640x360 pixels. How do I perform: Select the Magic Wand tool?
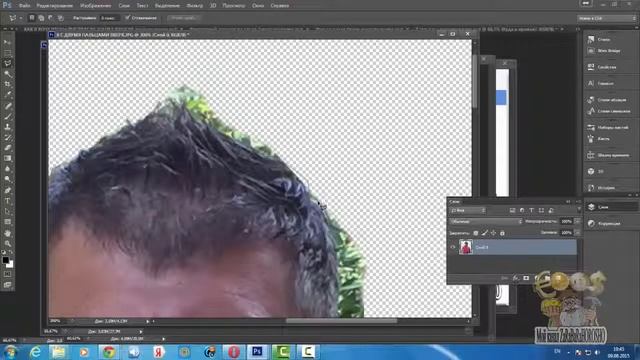[7, 74]
